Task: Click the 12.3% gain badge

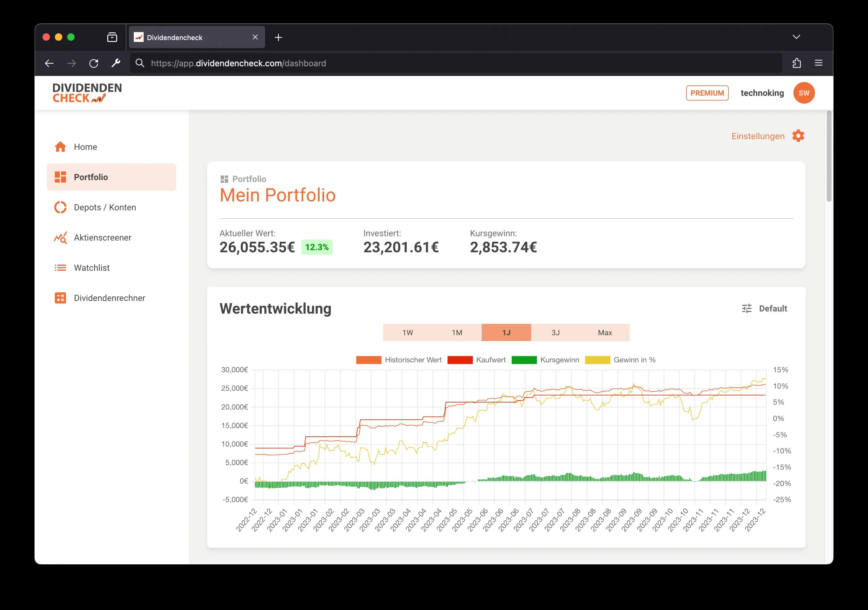Action: coord(317,247)
